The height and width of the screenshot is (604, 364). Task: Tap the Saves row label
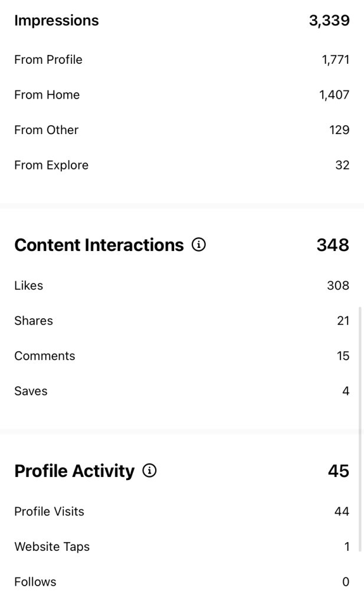click(x=31, y=391)
